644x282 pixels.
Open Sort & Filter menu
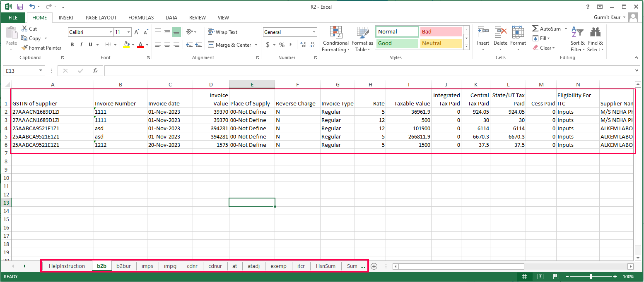click(x=577, y=39)
